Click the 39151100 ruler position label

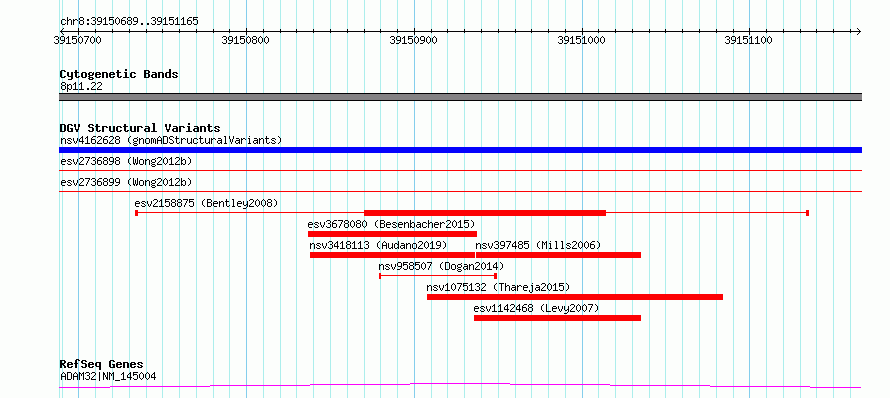[x=749, y=40]
